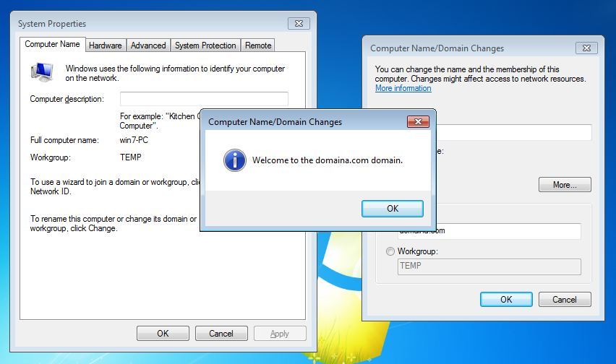Click the 'Welcome to the domaina.com domain.' message

pyautogui.click(x=328, y=160)
